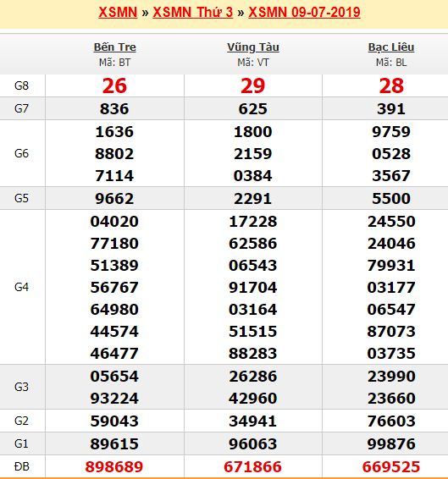
Task: Open the Bến Tre province link
Action: [x=114, y=47]
